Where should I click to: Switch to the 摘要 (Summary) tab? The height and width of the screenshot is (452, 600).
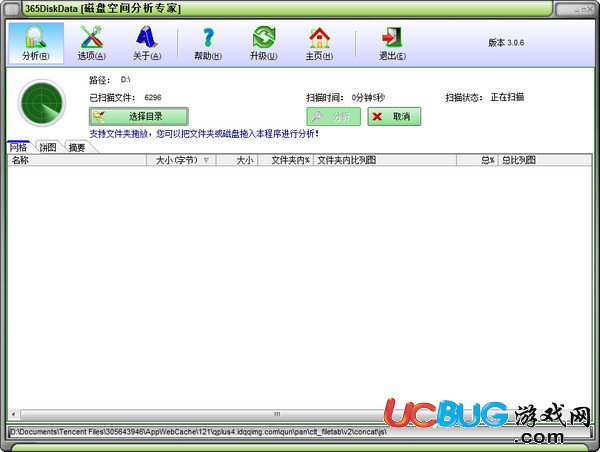point(77,147)
